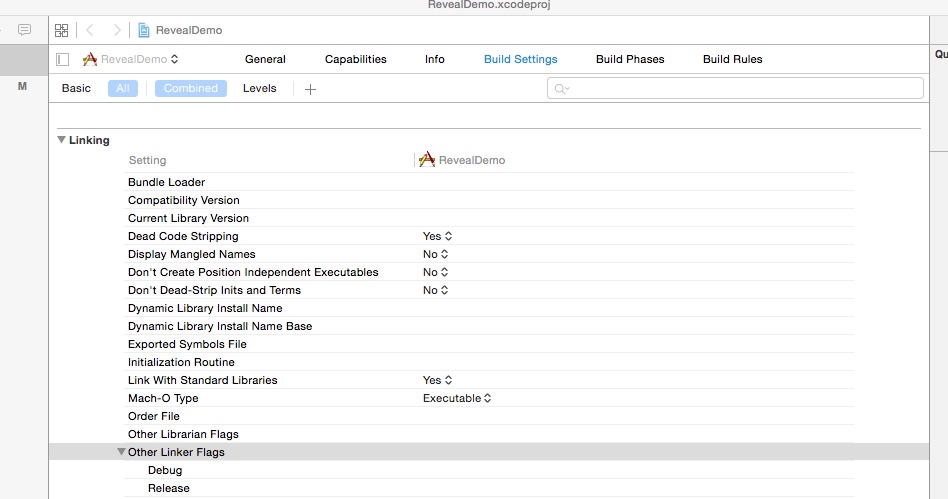948x499 pixels.
Task: Select the Link With Standard Libraries label
Action: 203,380
